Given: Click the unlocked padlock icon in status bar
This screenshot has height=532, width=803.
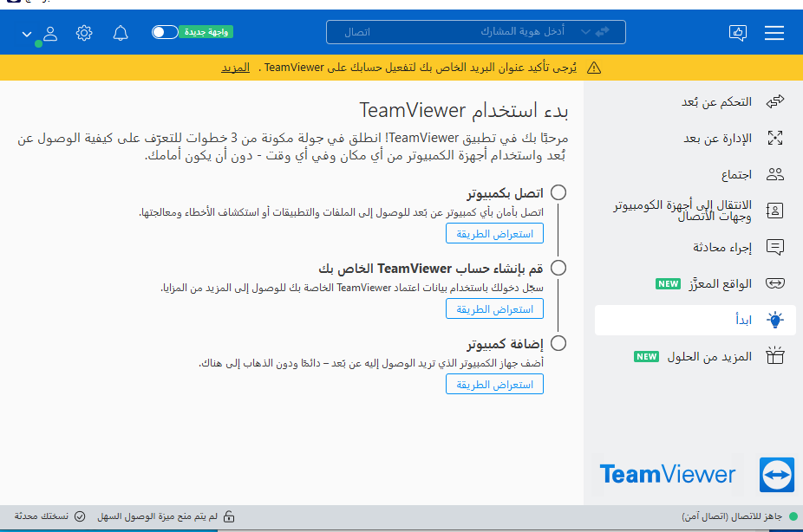Looking at the screenshot, I should 229,516.
